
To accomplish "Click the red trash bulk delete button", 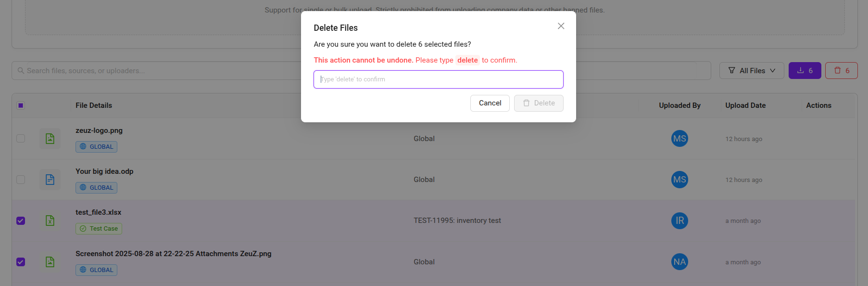I will 841,71.
